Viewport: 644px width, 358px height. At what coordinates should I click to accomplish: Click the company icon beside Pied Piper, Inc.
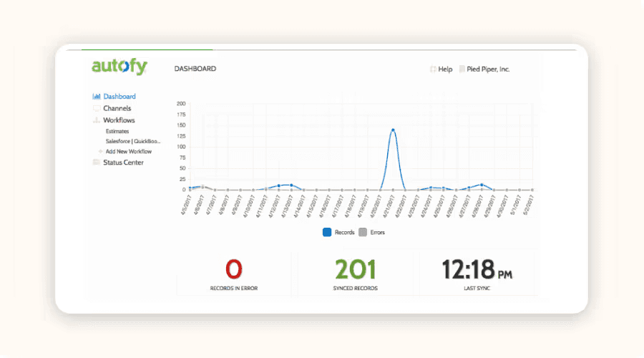(462, 69)
